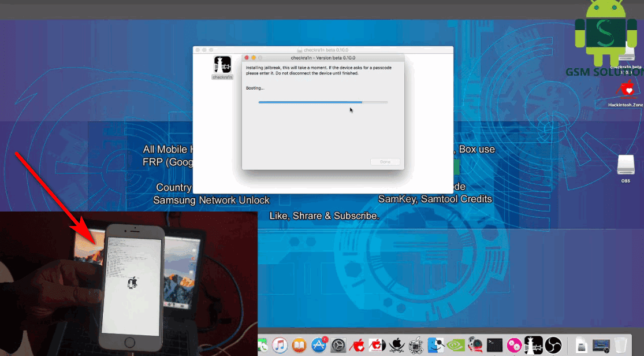
Task: Open the NVIDIA dock icon
Action: (x=455, y=346)
